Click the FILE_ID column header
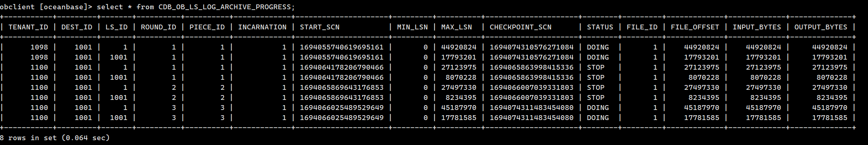Viewport: 868px width, 145px height. coord(642,27)
